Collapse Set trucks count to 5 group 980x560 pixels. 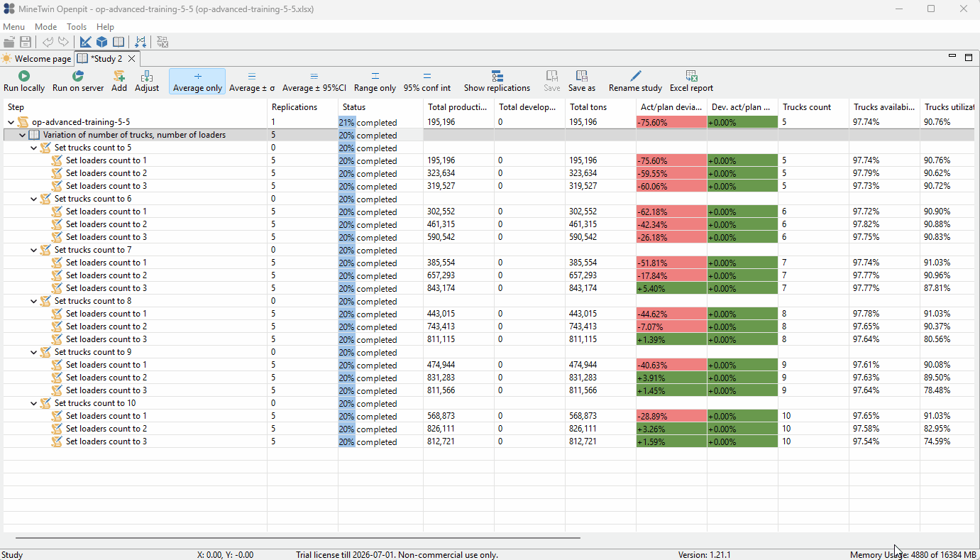(x=33, y=148)
